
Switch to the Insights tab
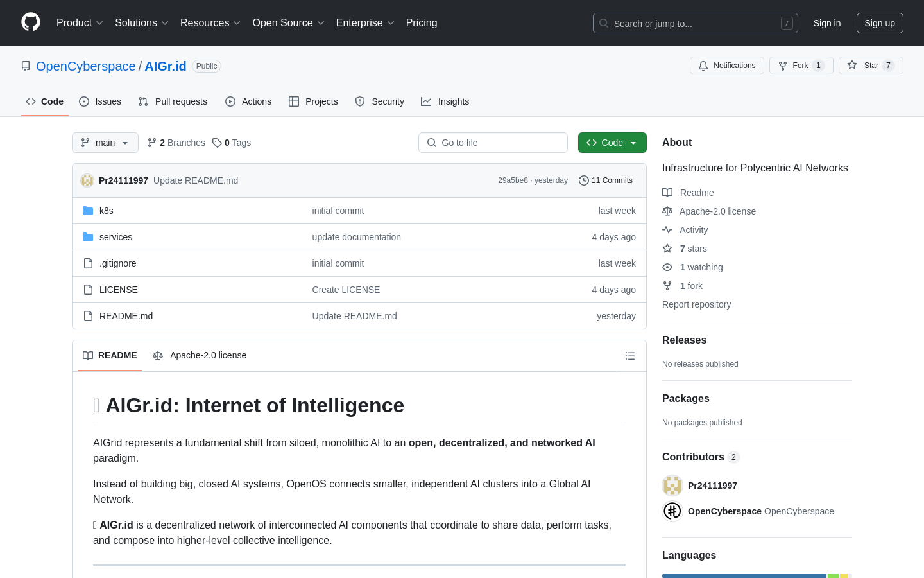(445, 101)
